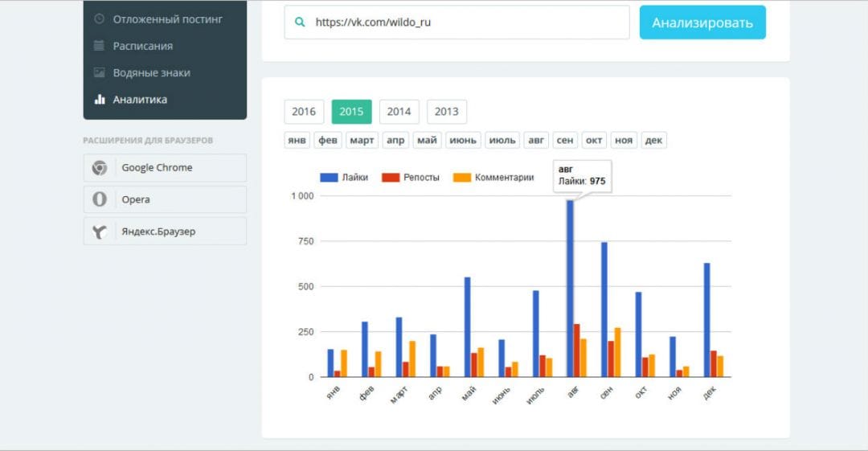Image resolution: width=868 pixels, height=451 pixels.
Task: Click the orange Комментарии legend swatch
Action: click(x=461, y=178)
